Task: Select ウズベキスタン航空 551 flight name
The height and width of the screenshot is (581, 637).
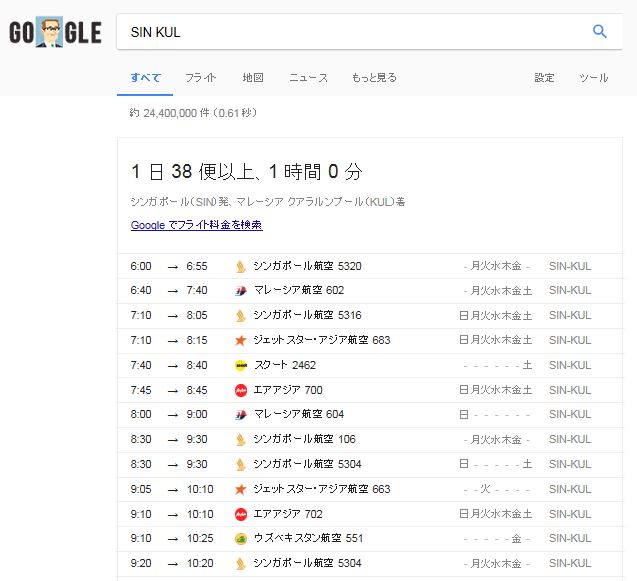Action: point(308,538)
